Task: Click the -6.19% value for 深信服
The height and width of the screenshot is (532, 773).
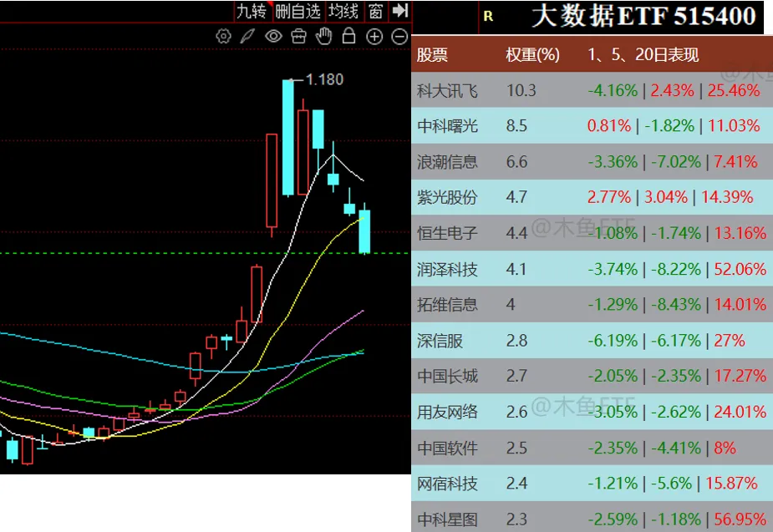Action: (x=613, y=341)
